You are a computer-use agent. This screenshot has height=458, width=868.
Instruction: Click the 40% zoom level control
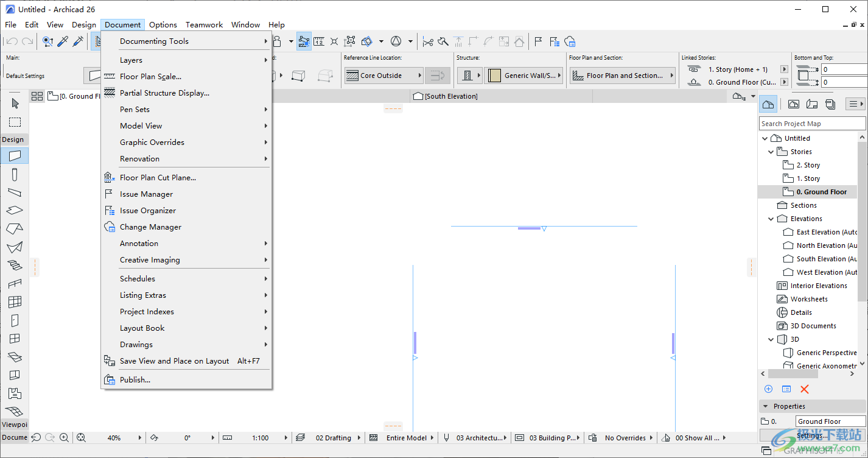pos(113,437)
